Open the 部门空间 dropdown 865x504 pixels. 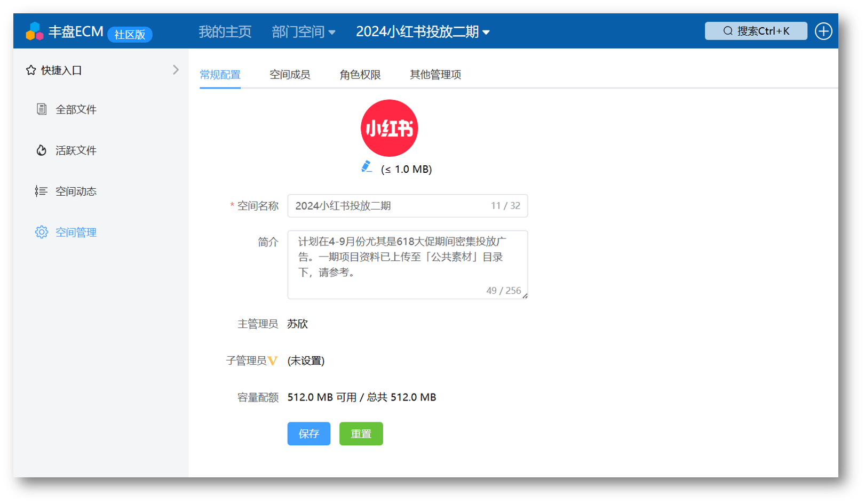(x=304, y=31)
